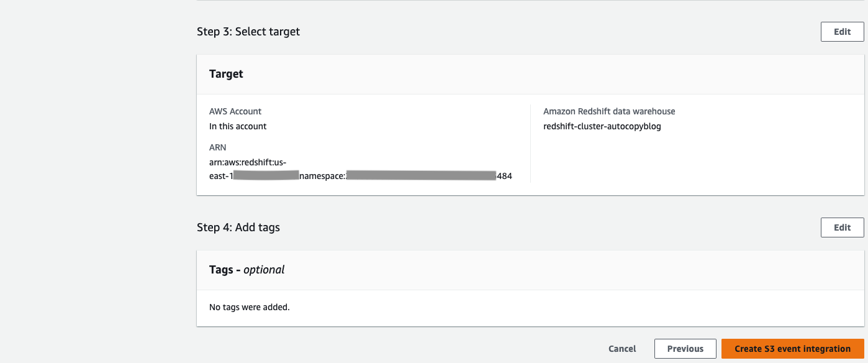The width and height of the screenshot is (868, 363).
Task: Click the 'In this account' value
Action: (x=238, y=126)
